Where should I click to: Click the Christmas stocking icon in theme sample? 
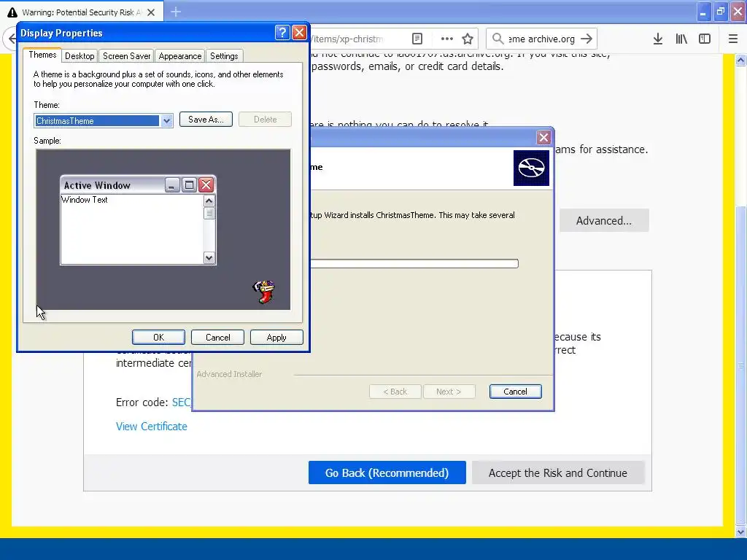(264, 292)
